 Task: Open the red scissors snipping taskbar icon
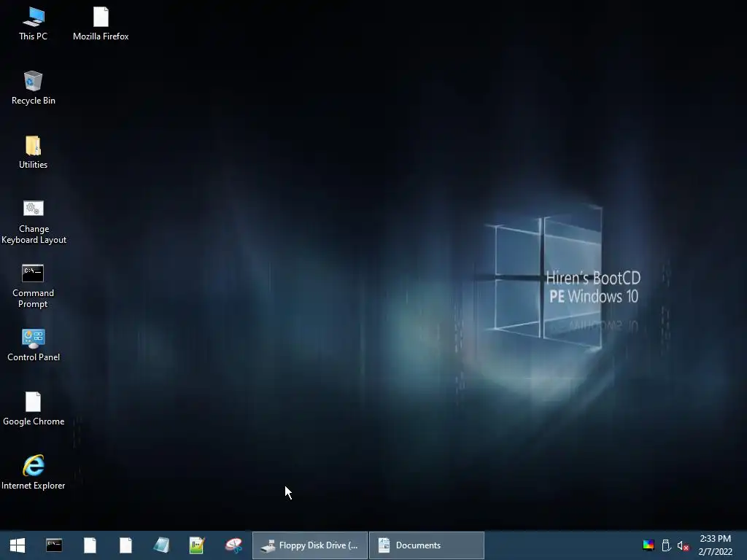233,545
